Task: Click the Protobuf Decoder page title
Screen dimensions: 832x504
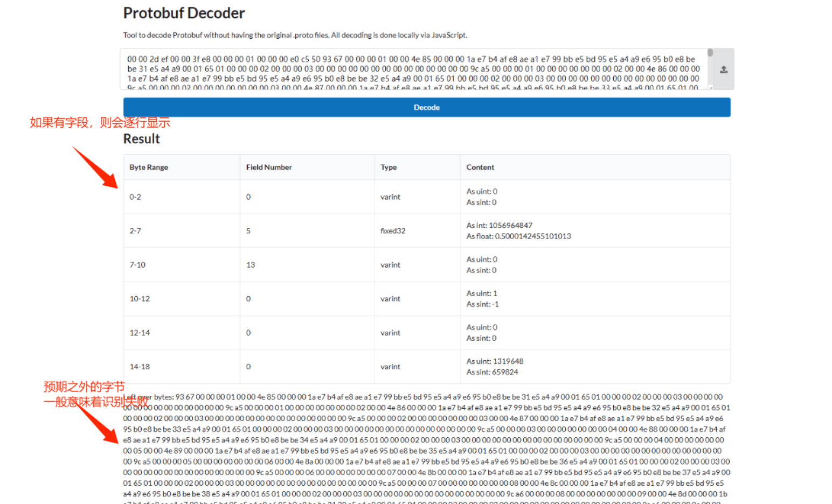Action: click(184, 13)
